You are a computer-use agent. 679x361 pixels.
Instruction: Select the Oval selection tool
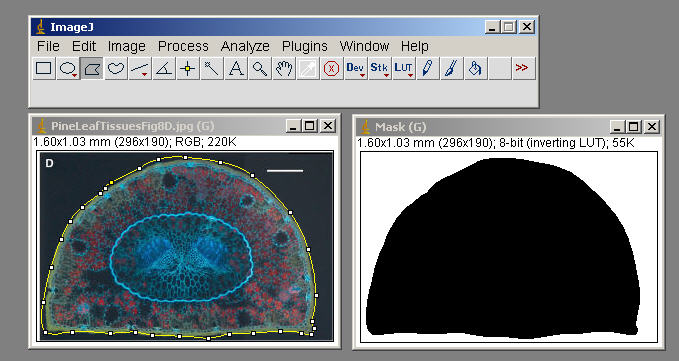click(x=68, y=68)
